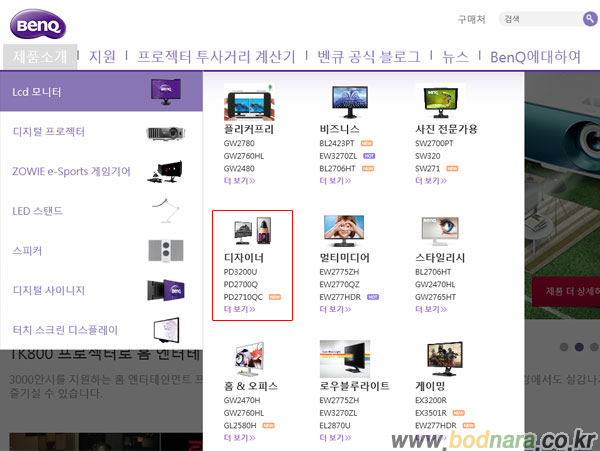Select the dark-blue carousel dot
The height and width of the screenshot is (451, 600).
click(579, 347)
